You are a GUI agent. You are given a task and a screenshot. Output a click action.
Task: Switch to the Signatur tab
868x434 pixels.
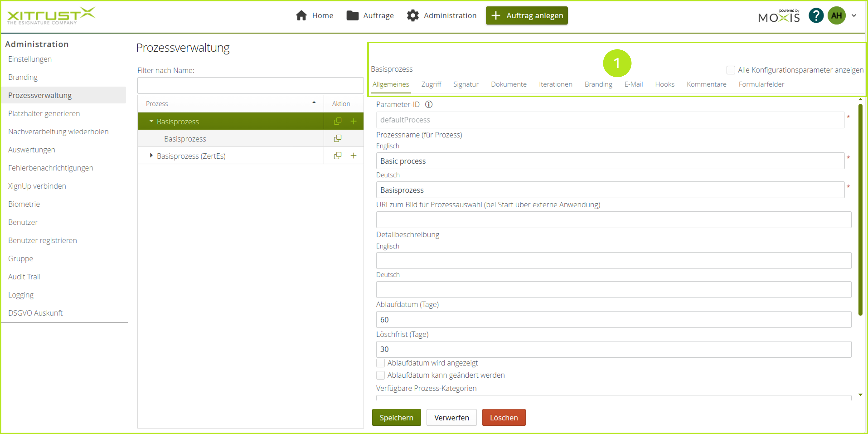(466, 84)
